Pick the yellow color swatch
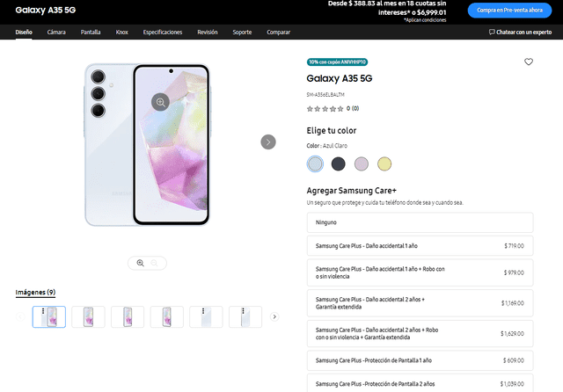 [384, 163]
